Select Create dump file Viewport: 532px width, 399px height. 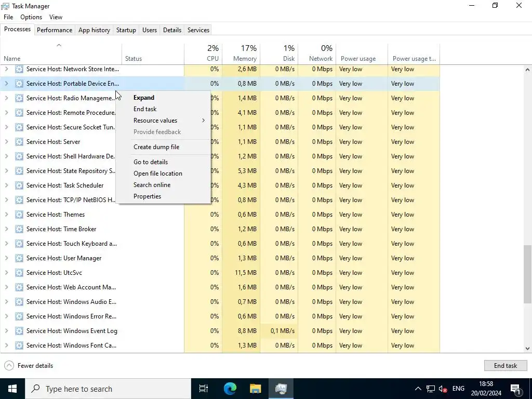point(163,147)
